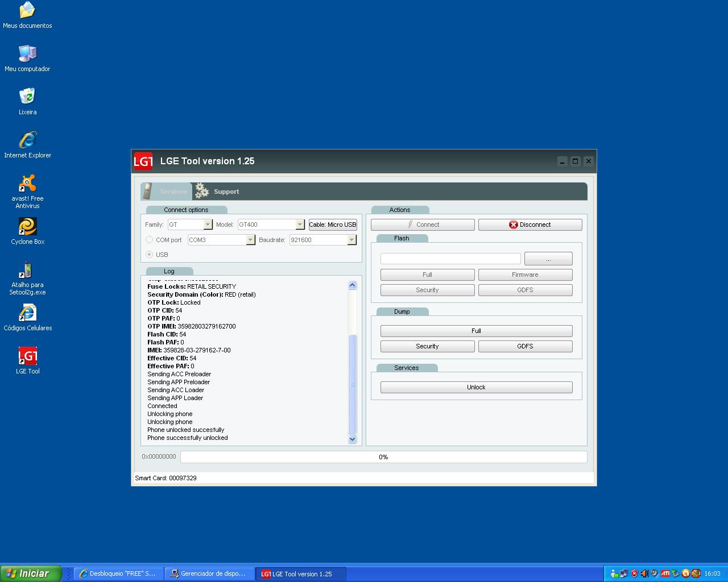The height and width of the screenshot is (582, 728).
Task: Select the Lixeira recycle bin icon
Action: 27,102
